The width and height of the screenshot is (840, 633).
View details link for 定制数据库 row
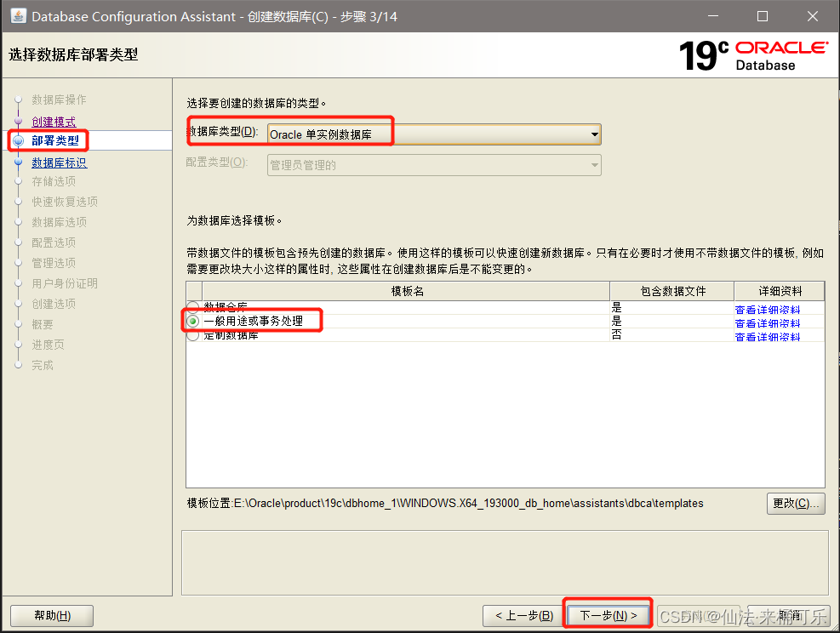[x=768, y=337]
